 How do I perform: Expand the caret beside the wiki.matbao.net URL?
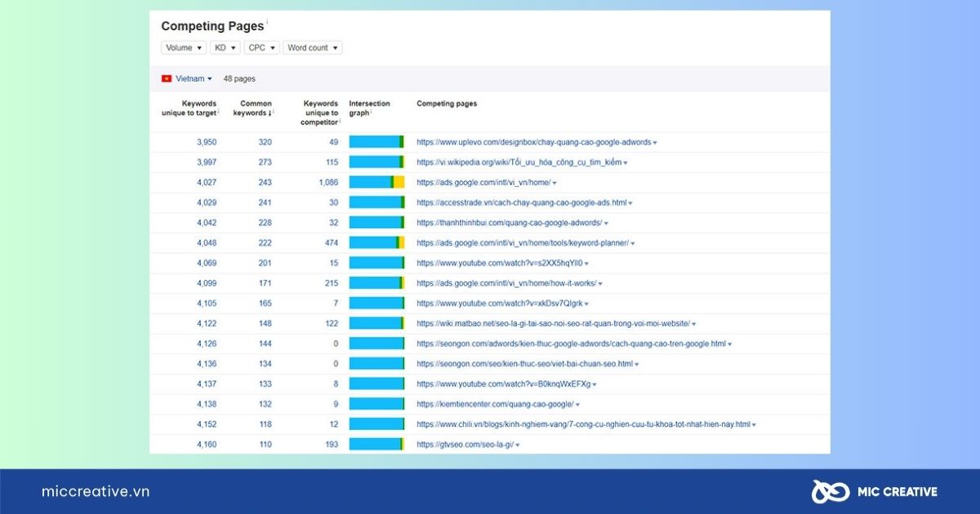coord(694,324)
